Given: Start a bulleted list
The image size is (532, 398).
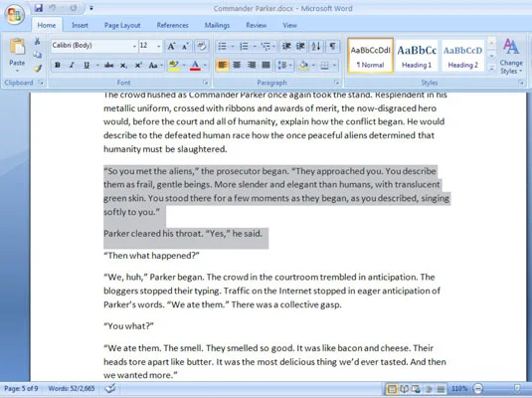Looking at the screenshot, I should click(222, 46).
